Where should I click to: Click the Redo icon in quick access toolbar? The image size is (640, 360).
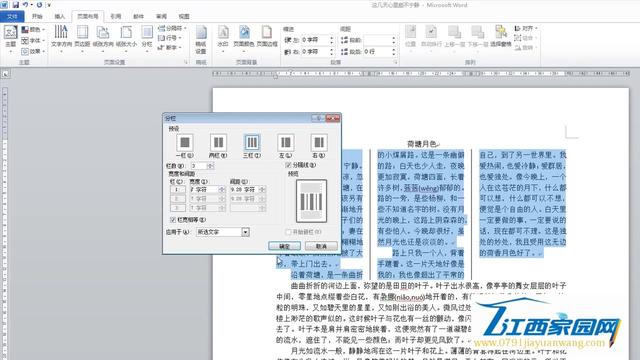pos(39,5)
